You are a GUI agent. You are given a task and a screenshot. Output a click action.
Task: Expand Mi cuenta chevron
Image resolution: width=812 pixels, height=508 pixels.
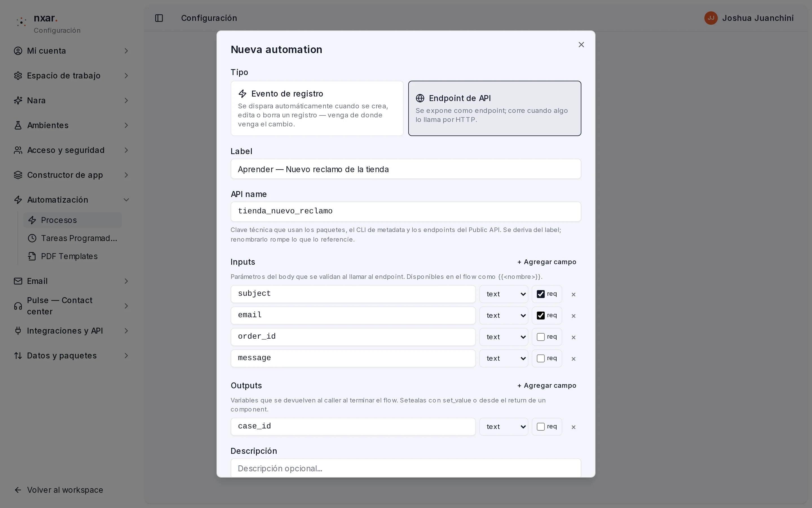pos(126,51)
